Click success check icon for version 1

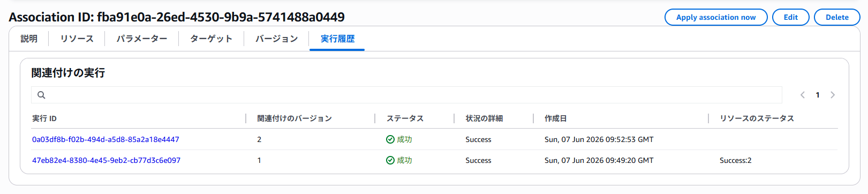click(x=390, y=160)
